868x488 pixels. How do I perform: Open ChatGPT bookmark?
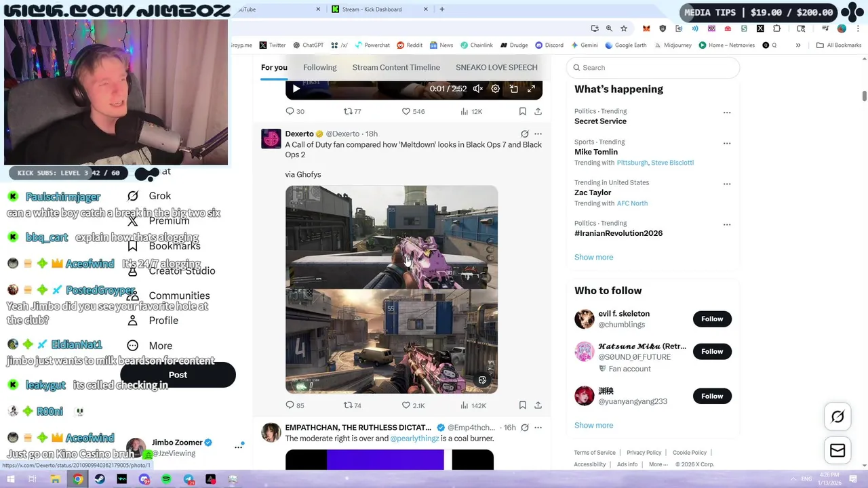[308, 45]
